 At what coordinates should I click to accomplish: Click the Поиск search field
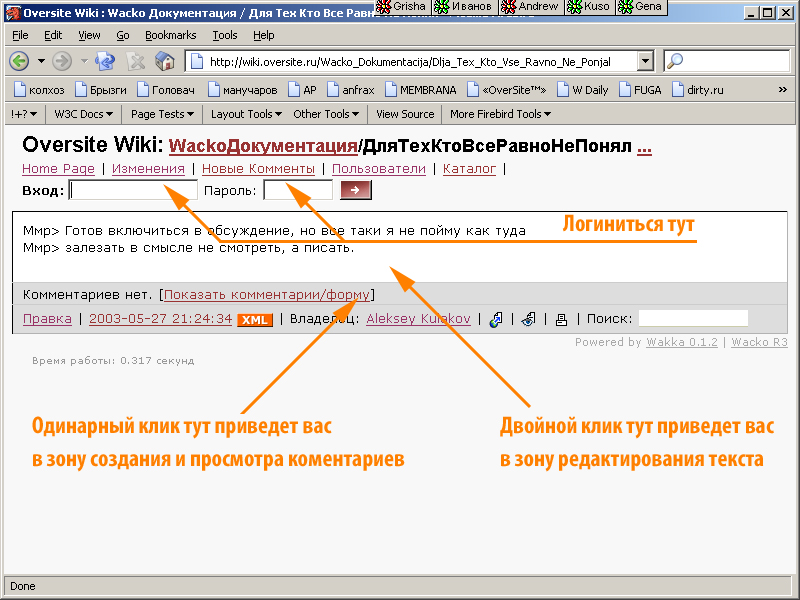(693, 319)
